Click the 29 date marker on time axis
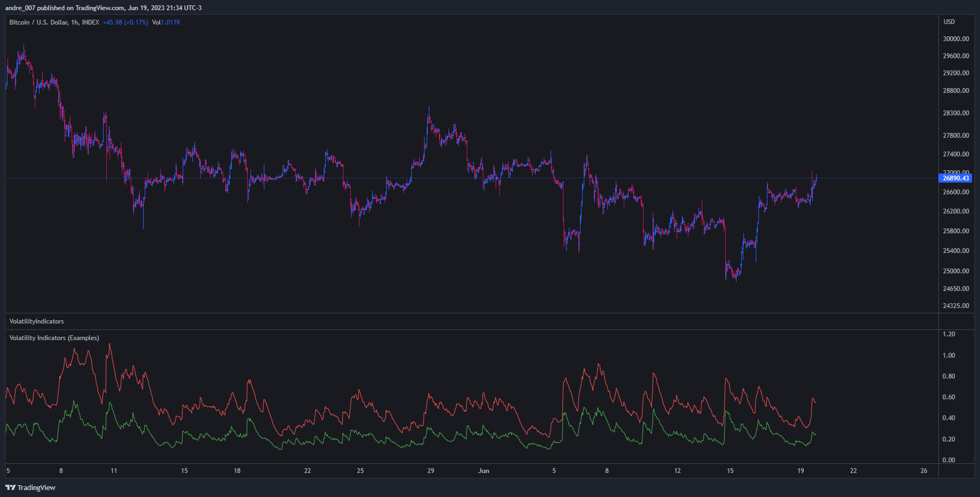This screenshot has height=497, width=980. [431, 471]
